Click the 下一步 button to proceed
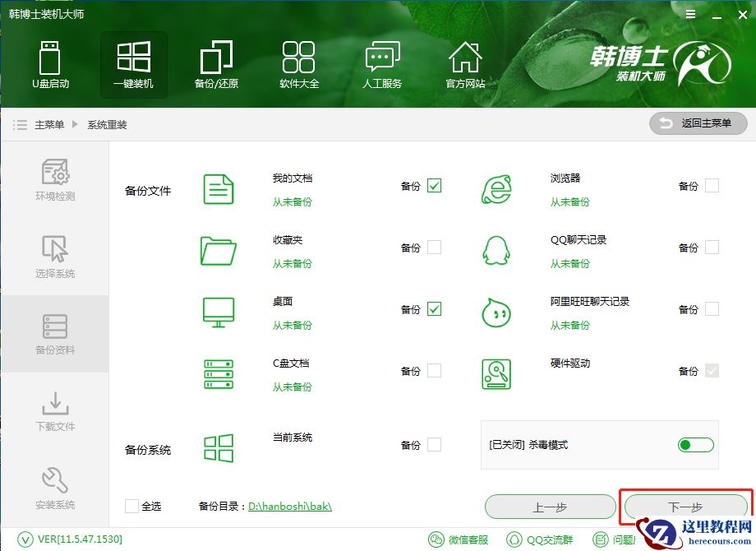Screen dimensions: 756x551 coord(685,507)
